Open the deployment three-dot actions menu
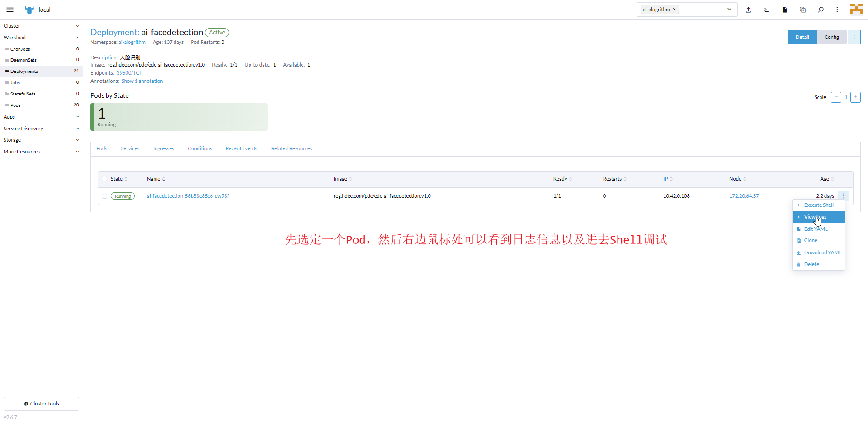The width and height of the screenshot is (868, 424). click(854, 37)
